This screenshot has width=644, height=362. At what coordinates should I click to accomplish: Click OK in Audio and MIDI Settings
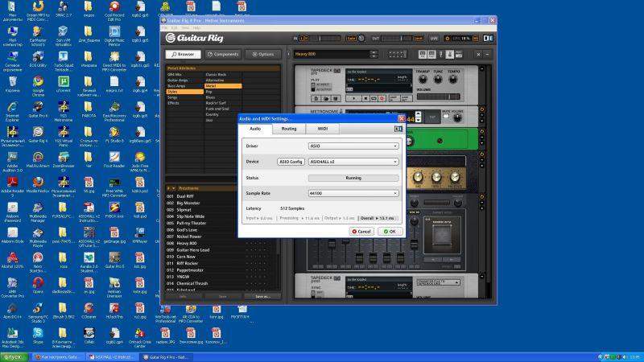tap(390, 231)
